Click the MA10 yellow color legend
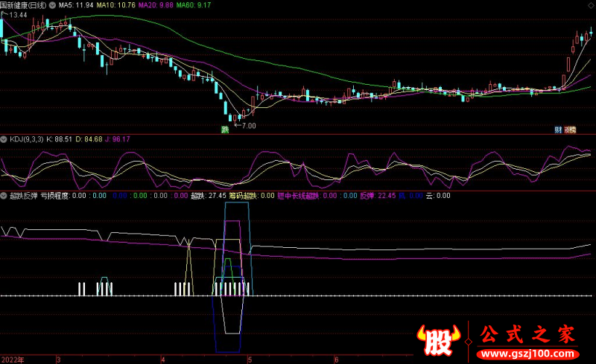 click(x=115, y=5)
